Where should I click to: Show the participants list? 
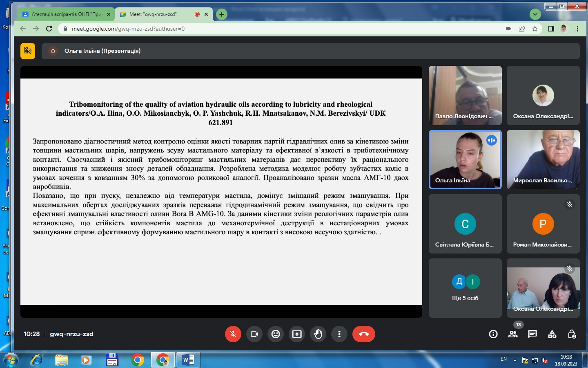513,334
